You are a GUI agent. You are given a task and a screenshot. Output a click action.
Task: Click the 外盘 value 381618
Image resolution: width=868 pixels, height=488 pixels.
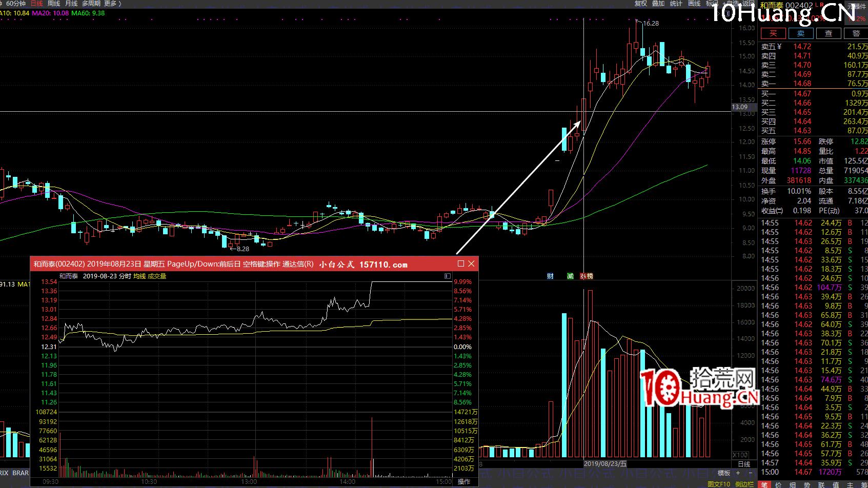pyautogui.click(x=799, y=180)
